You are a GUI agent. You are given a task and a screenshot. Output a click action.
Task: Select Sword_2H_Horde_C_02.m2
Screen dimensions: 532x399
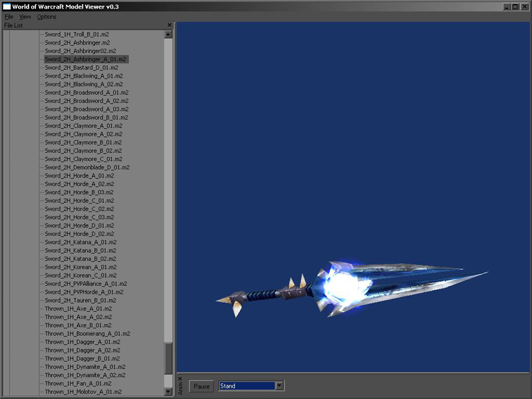[x=79, y=209]
